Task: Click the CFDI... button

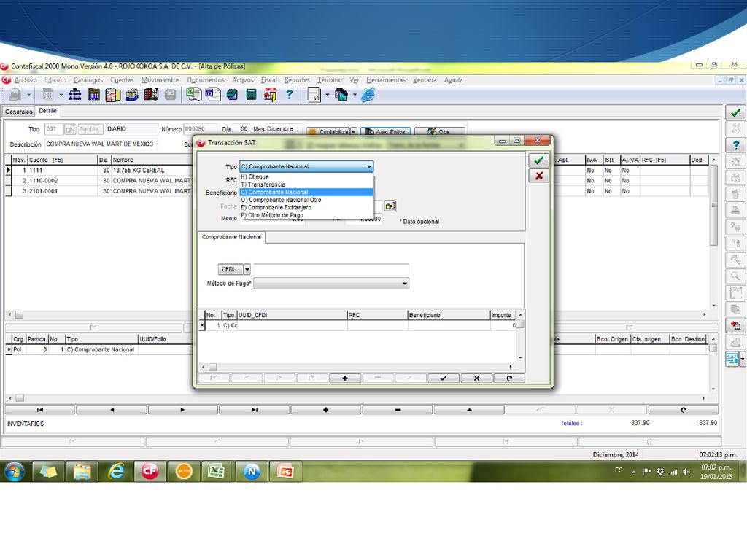Action: click(231, 270)
